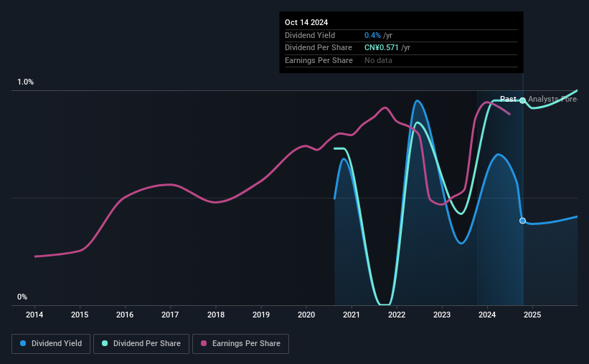Image resolution: width=589 pixels, height=364 pixels.
Task: Click the 1.0% y-axis label
Action: [x=26, y=82]
